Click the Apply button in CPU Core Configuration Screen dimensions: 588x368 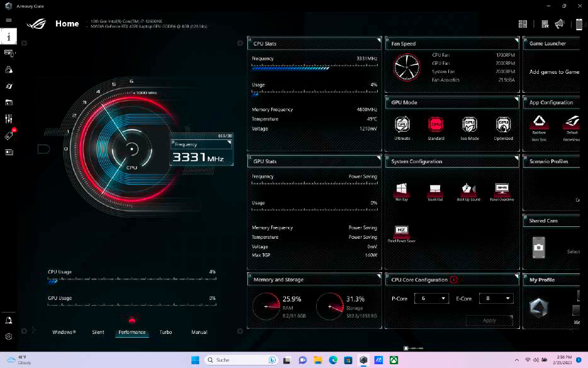pyautogui.click(x=490, y=320)
